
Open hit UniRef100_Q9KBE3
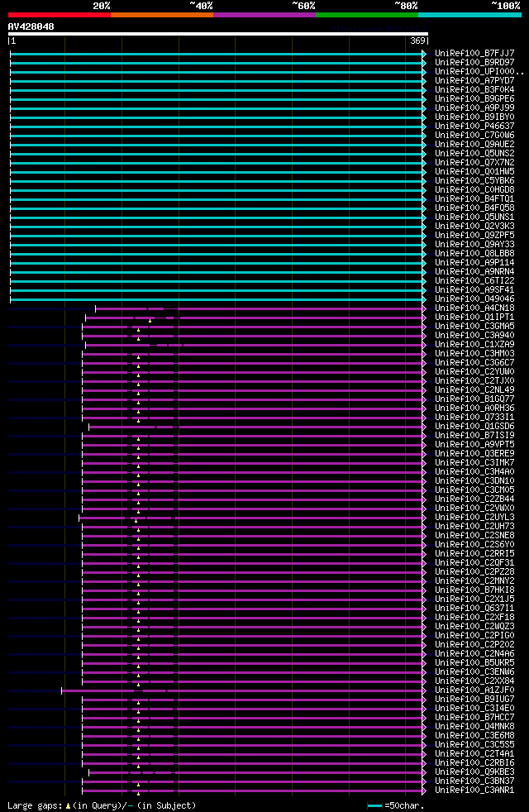pos(474,772)
